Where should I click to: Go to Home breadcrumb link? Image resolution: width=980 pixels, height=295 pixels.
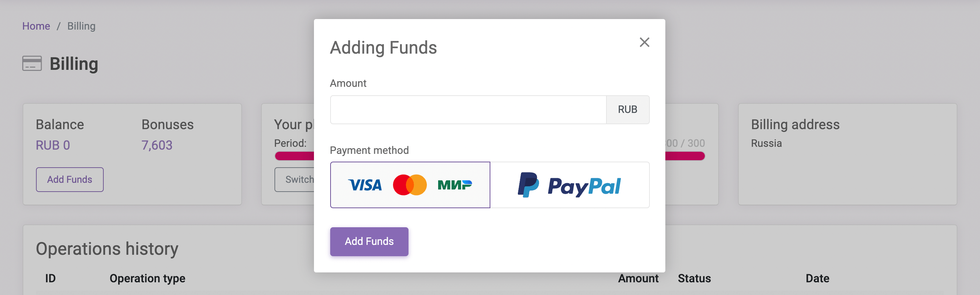coord(36,26)
